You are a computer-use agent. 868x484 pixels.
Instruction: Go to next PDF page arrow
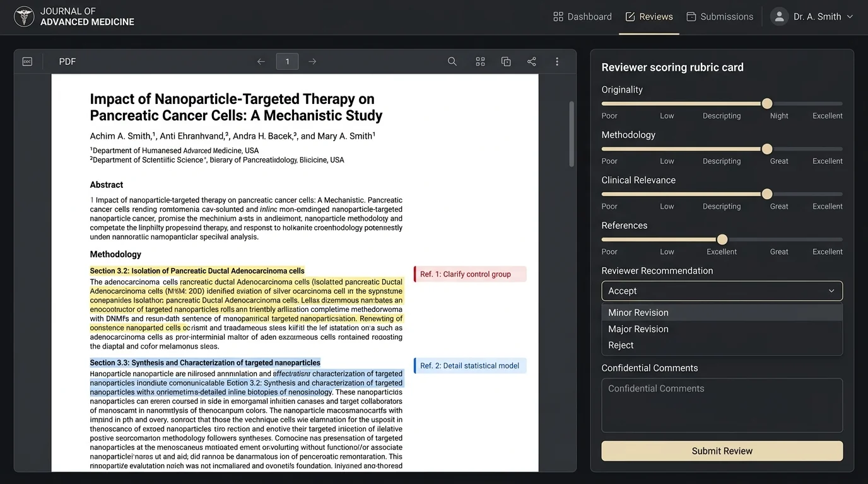point(312,62)
